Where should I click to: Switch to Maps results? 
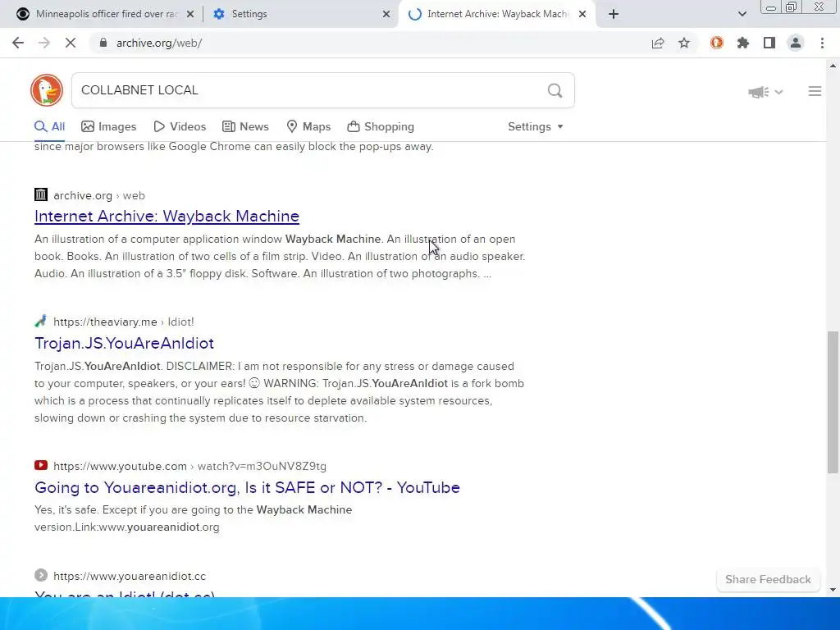point(308,127)
